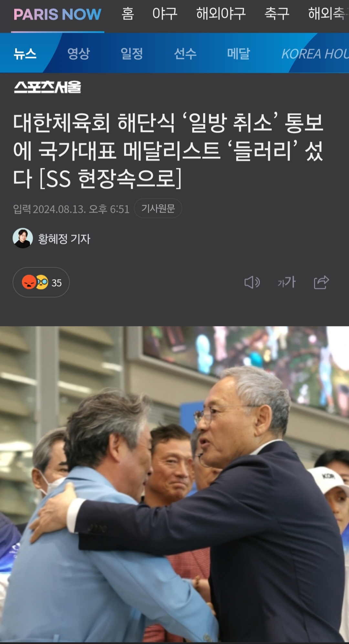Open the 야구 section
The height and width of the screenshot is (644, 349).
coord(165,14)
